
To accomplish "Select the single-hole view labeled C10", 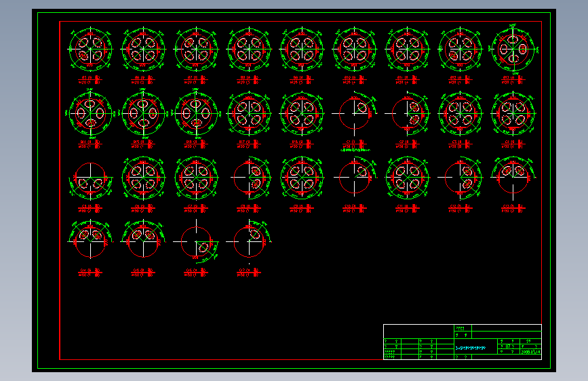I will pyautogui.click(x=355, y=178).
